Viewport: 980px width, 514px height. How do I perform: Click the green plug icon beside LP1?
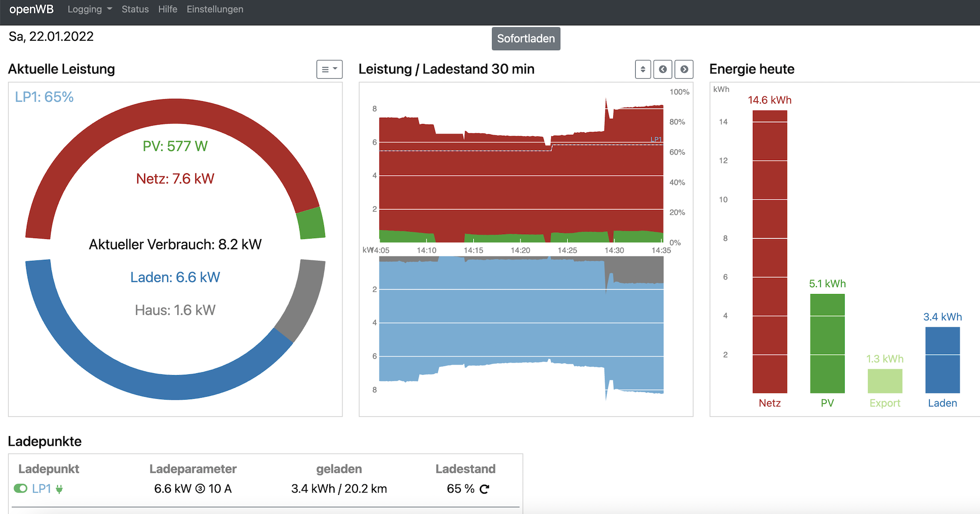pos(59,489)
